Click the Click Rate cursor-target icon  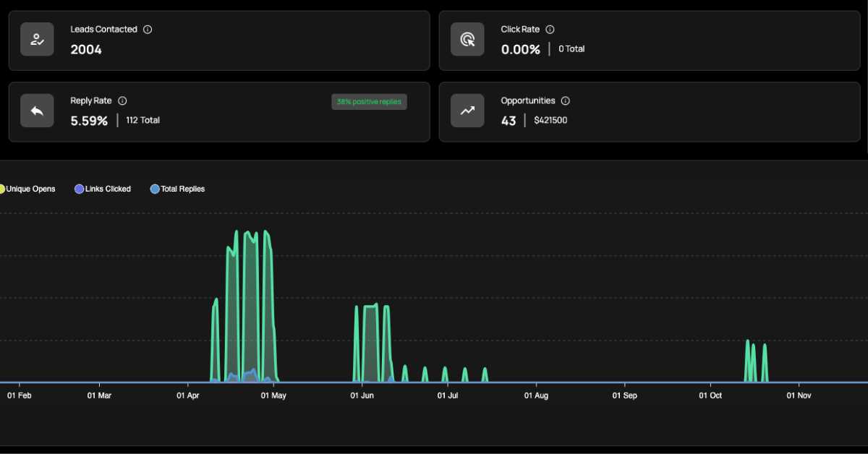(x=467, y=40)
